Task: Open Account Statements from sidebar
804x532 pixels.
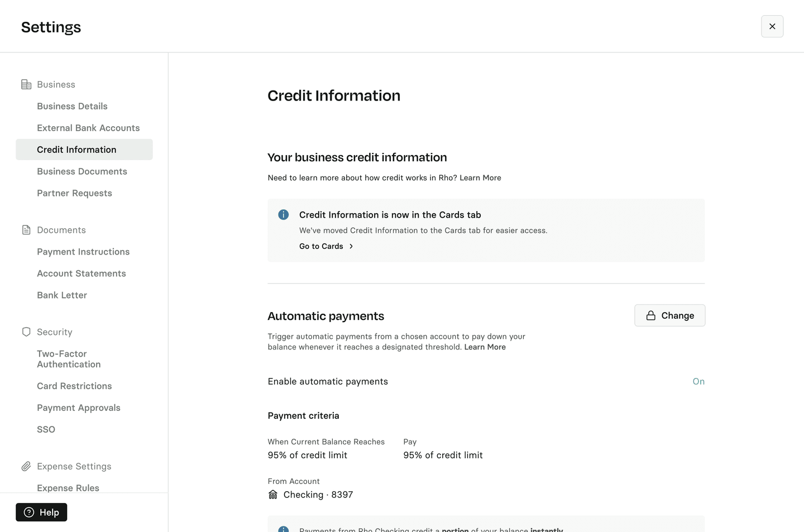Action: 82,274
